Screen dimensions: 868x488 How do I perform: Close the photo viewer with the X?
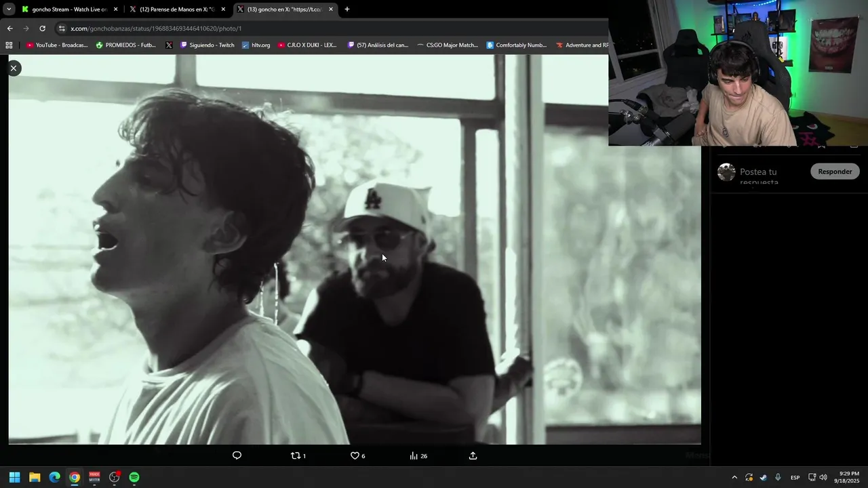pyautogui.click(x=14, y=68)
